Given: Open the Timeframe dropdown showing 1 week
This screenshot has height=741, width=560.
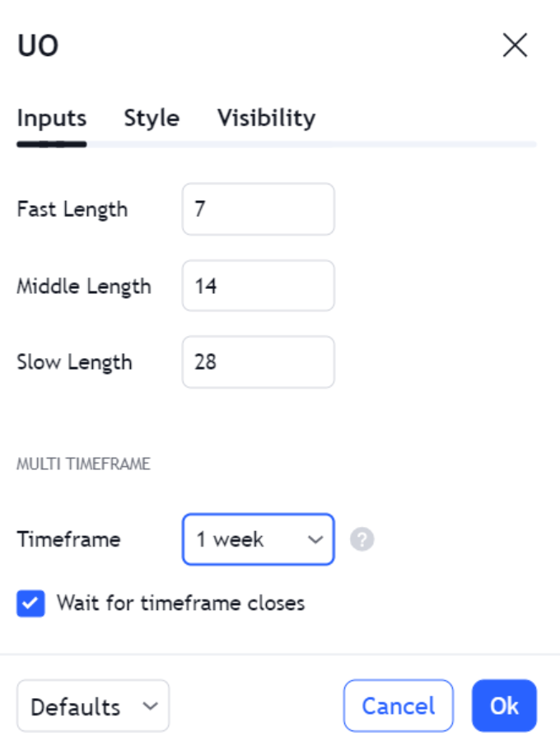Looking at the screenshot, I should (258, 540).
